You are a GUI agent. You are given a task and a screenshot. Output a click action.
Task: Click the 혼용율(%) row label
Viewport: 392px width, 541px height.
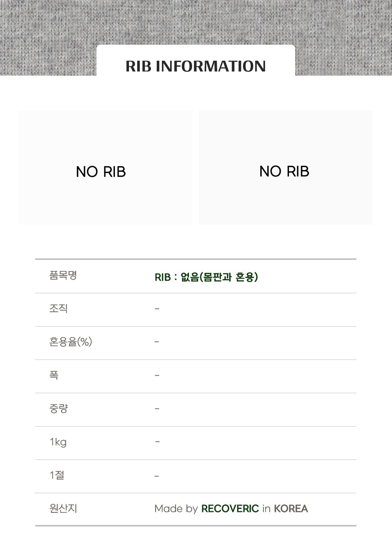pyautogui.click(x=71, y=342)
